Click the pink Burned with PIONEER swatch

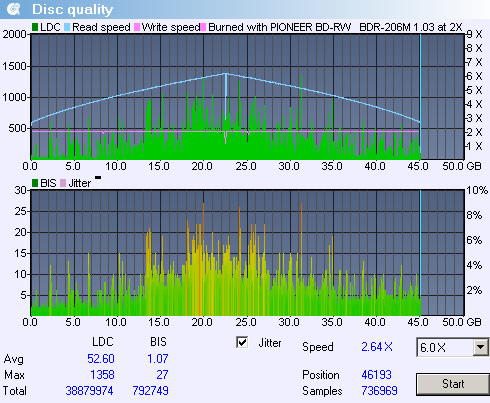[203, 27]
